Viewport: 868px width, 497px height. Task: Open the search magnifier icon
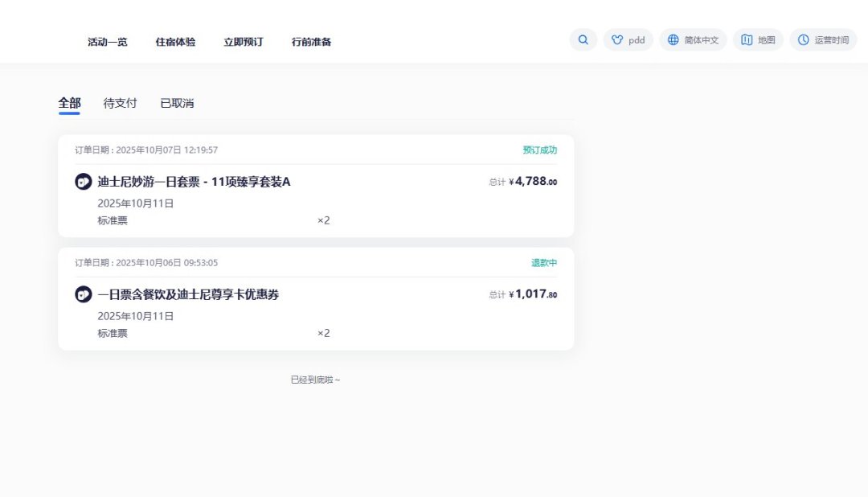click(x=583, y=40)
